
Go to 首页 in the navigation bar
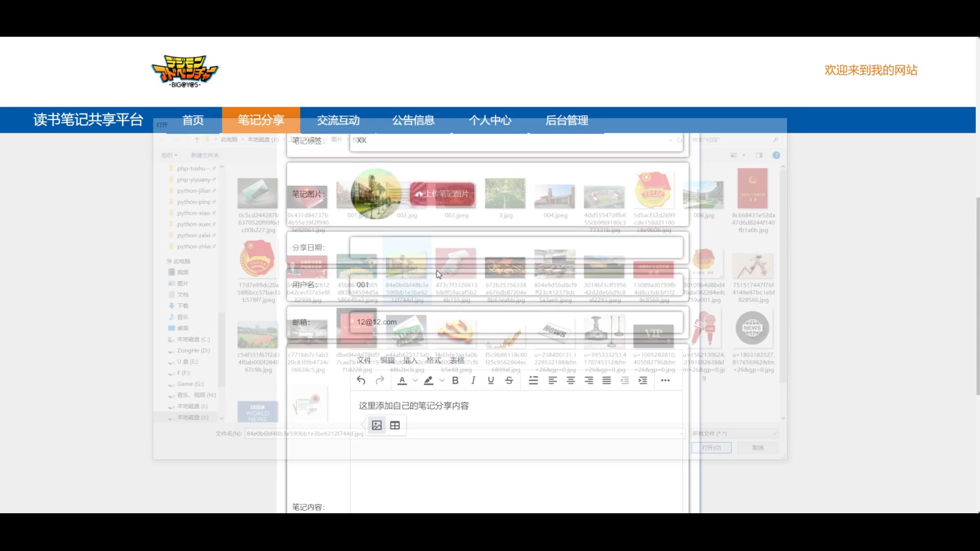[x=193, y=120]
